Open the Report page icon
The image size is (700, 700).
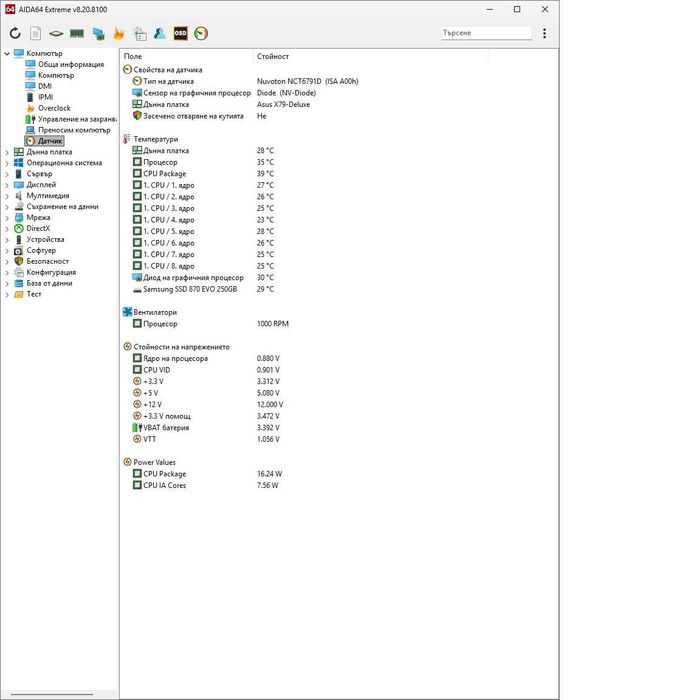(35, 33)
